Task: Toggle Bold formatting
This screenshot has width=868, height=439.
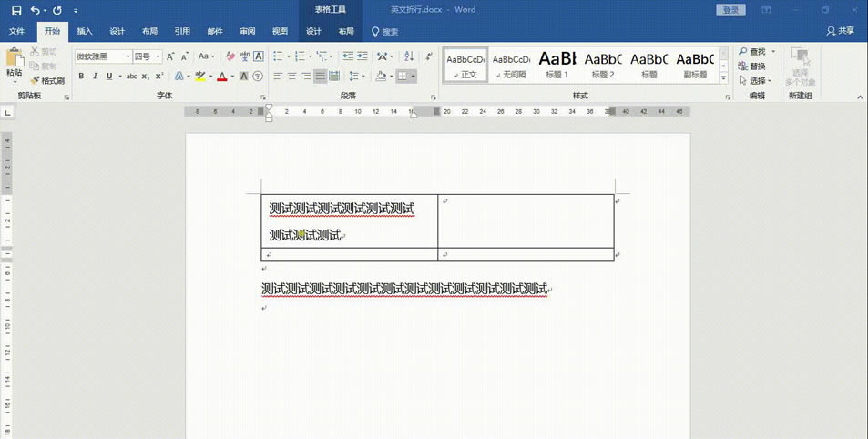Action: tap(81, 76)
